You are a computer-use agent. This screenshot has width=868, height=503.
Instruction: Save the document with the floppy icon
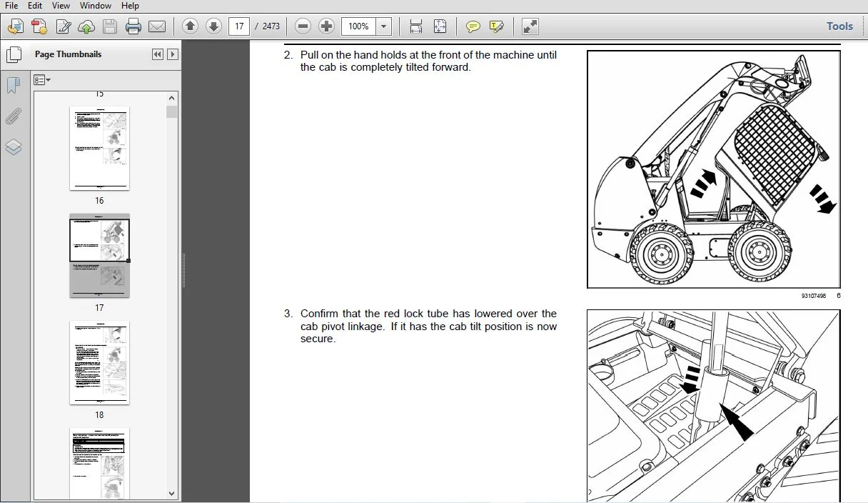109,26
